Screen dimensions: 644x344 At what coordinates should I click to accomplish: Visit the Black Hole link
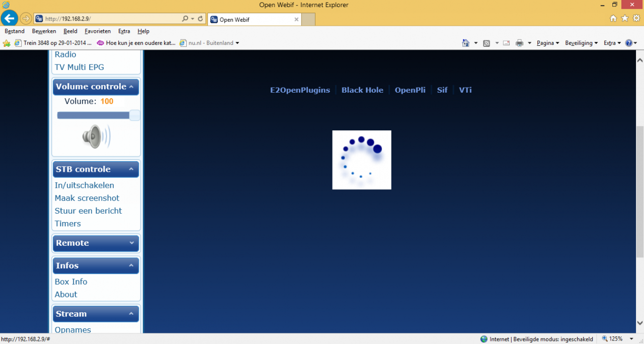(x=362, y=90)
